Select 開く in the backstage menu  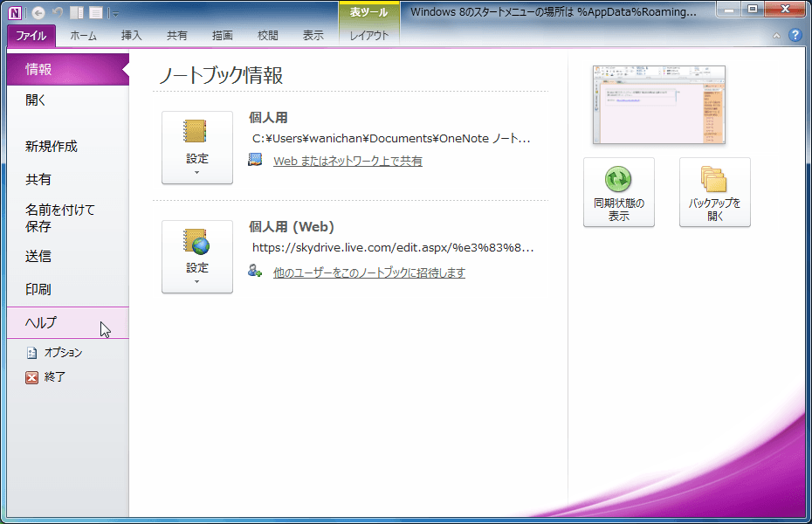tap(68, 100)
